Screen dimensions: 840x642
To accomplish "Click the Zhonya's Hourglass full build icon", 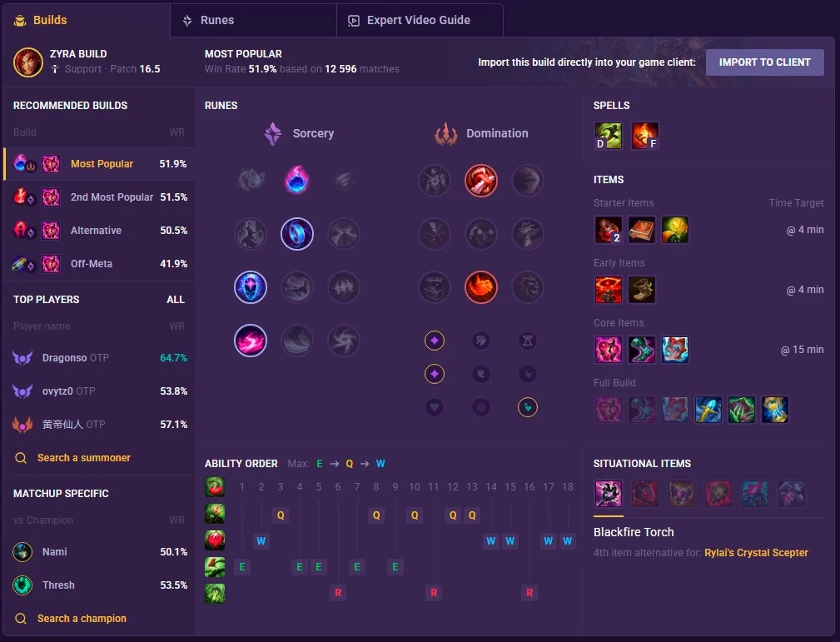I will (x=774, y=410).
